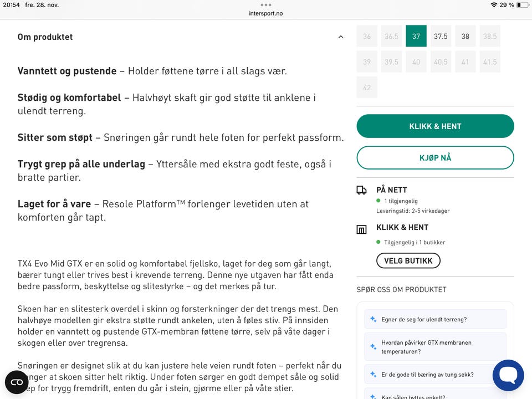Expand question 'Kan sålen byttes enkelt?'

pyautogui.click(x=435, y=396)
